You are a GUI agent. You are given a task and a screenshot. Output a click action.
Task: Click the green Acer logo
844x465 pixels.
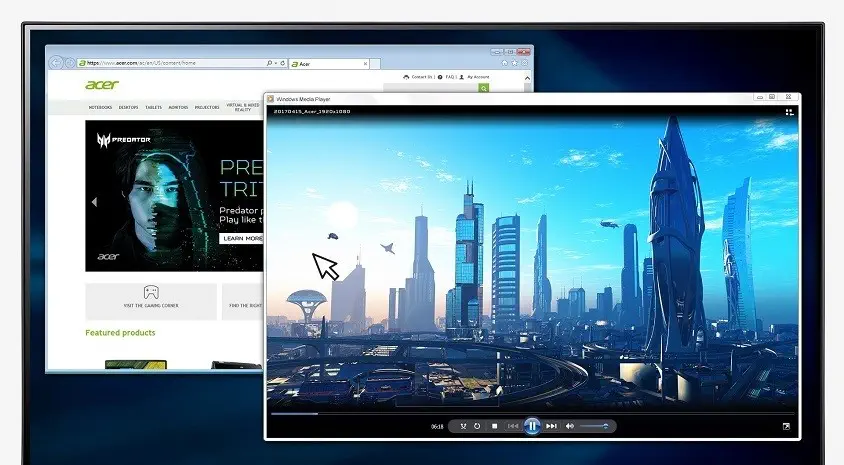point(102,84)
